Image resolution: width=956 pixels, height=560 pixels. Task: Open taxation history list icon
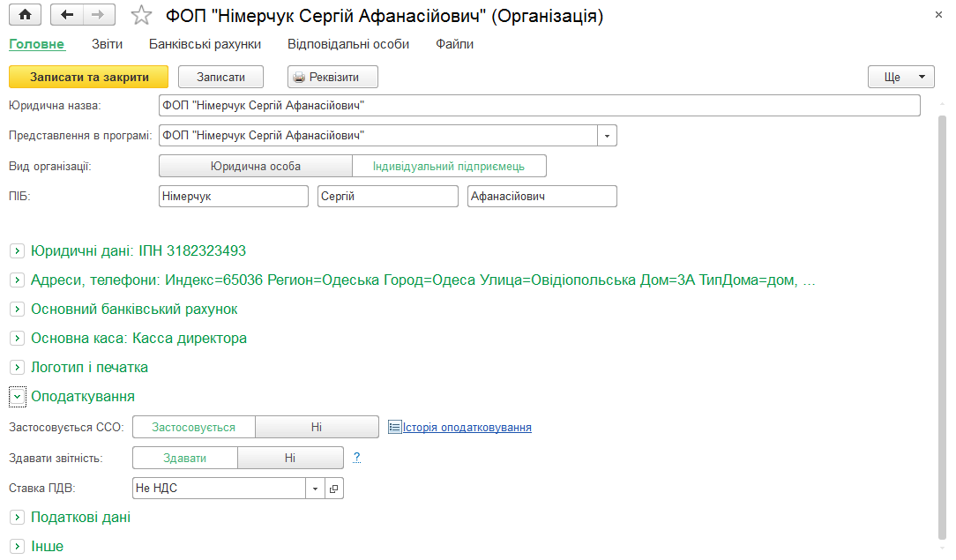coord(394,427)
